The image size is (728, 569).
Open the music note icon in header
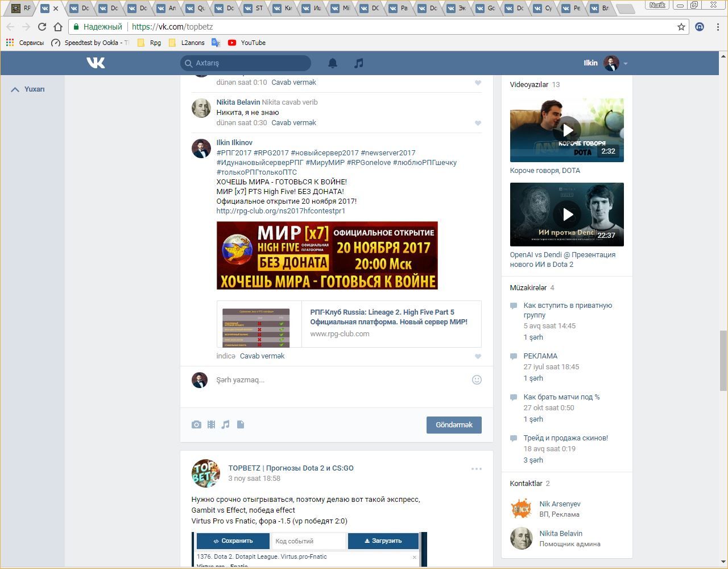pos(358,63)
